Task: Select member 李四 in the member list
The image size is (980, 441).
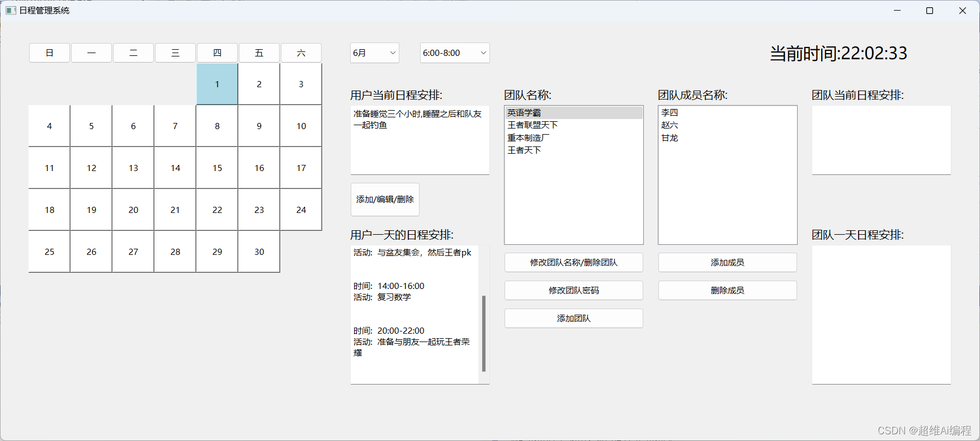Action: click(728, 113)
